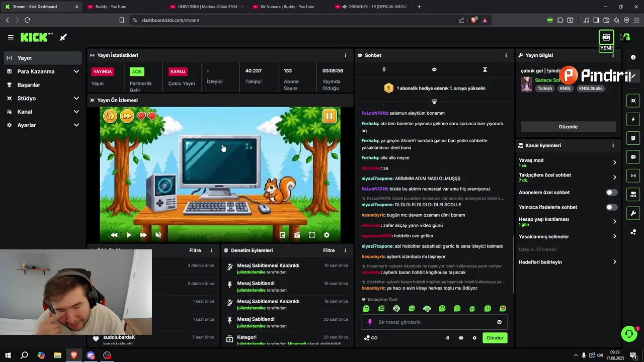This screenshot has height=362, width=644.
Task: Open Hedefleri belirleyin
Action: point(568,262)
